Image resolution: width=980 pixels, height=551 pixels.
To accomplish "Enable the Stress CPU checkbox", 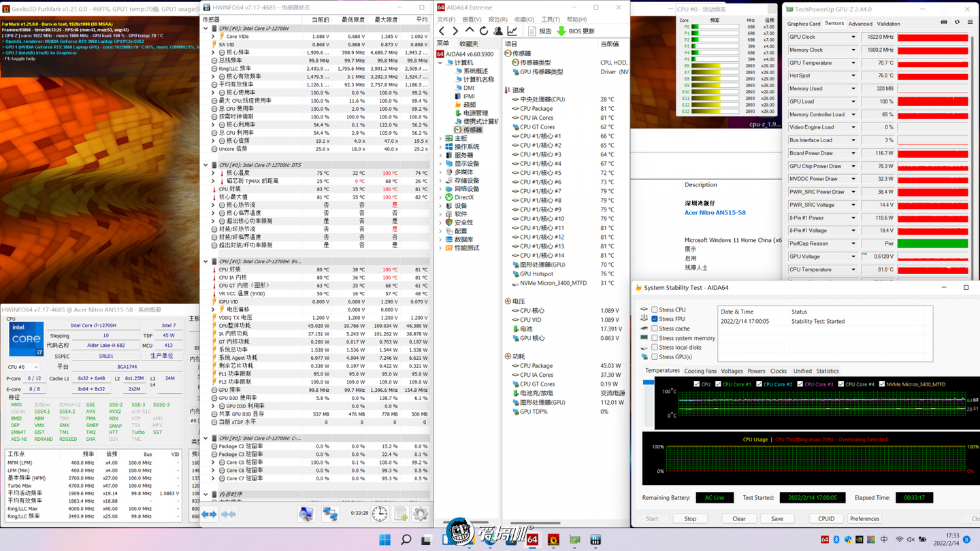I will pos(655,310).
